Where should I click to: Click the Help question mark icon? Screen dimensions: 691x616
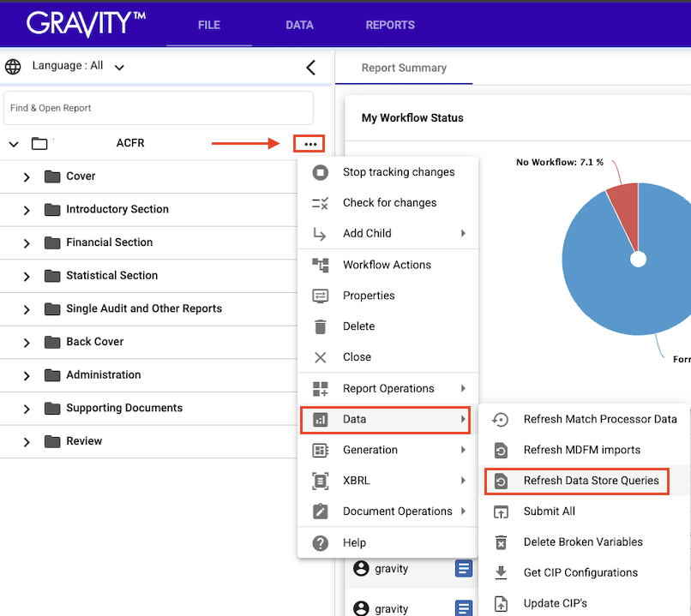(321, 543)
